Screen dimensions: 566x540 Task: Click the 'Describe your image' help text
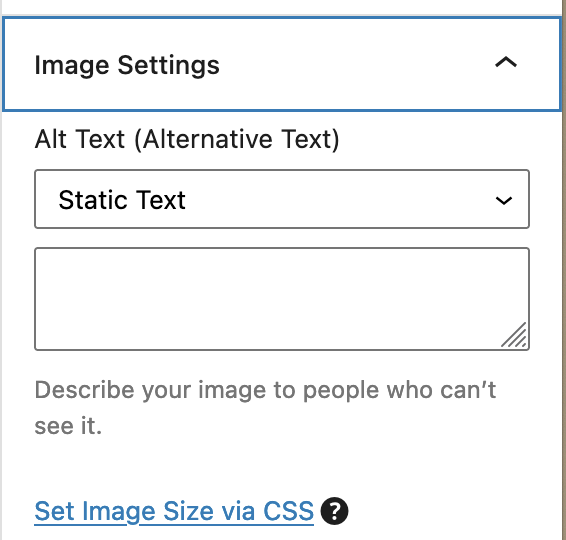[x=265, y=408]
